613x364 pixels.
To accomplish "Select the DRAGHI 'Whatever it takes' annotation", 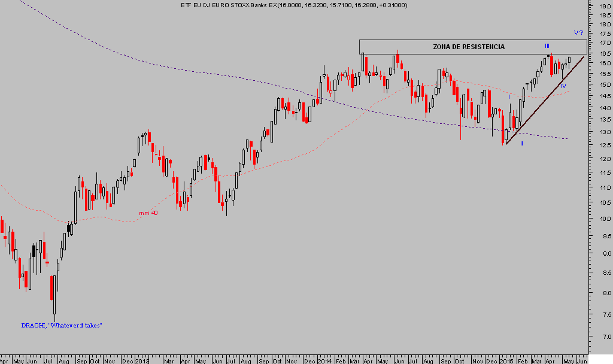I will click(x=62, y=325).
